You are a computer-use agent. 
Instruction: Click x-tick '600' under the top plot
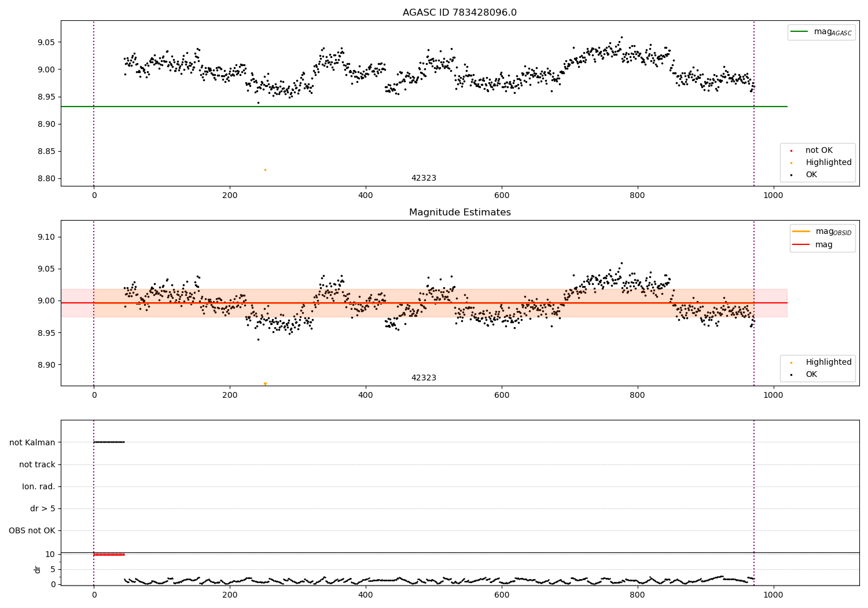tap(502, 195)
